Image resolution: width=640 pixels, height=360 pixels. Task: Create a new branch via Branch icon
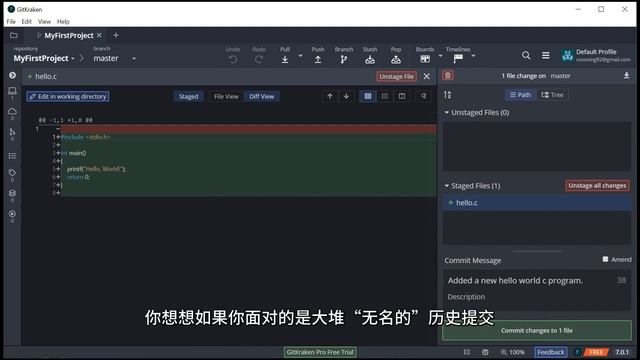[x=344, y=60]
